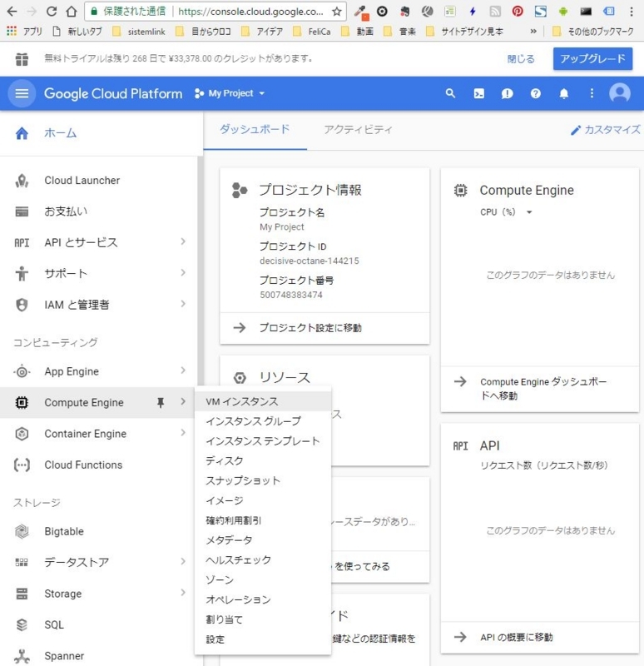Open the その他のブックマーク folder

[593, 32]
